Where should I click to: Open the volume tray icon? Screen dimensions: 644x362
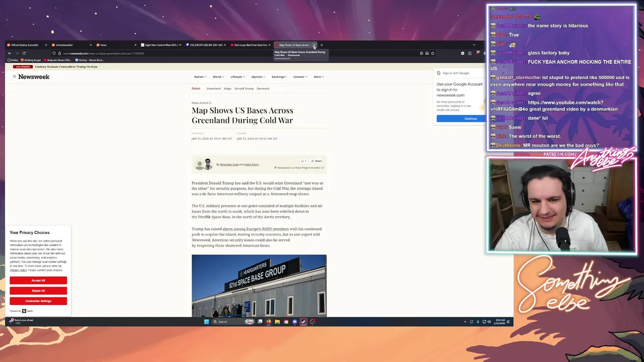489,322
